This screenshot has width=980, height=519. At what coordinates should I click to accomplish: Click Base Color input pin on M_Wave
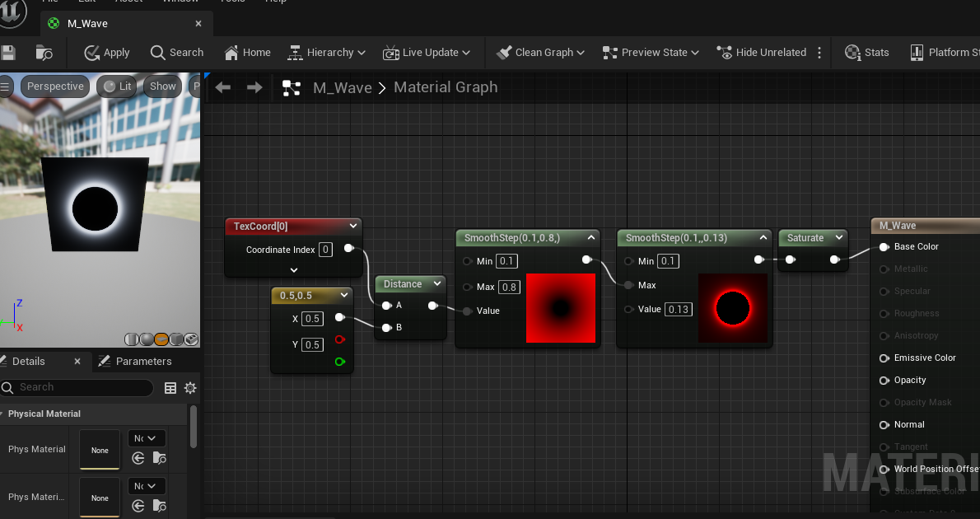pyautogui.click(x=884, y=247)
